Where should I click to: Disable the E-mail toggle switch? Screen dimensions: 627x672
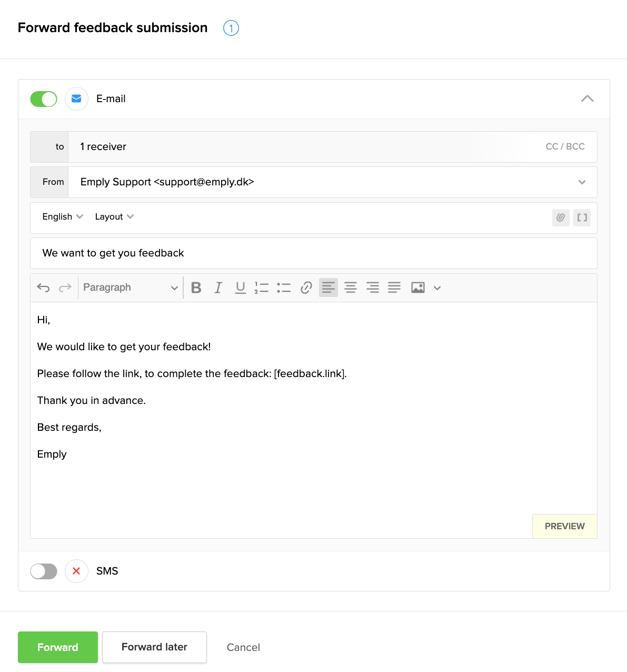click(x=44, y=99)
